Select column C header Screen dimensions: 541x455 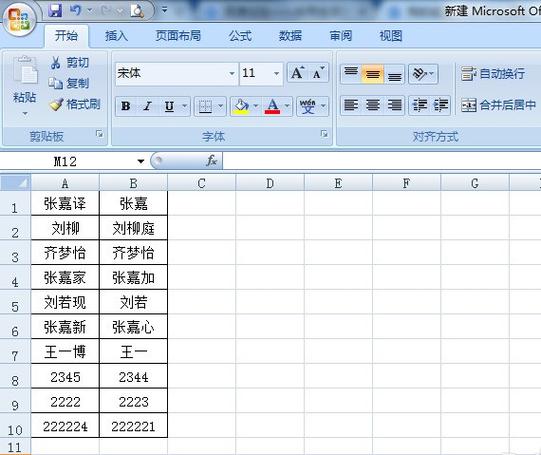tap(202, 183)
